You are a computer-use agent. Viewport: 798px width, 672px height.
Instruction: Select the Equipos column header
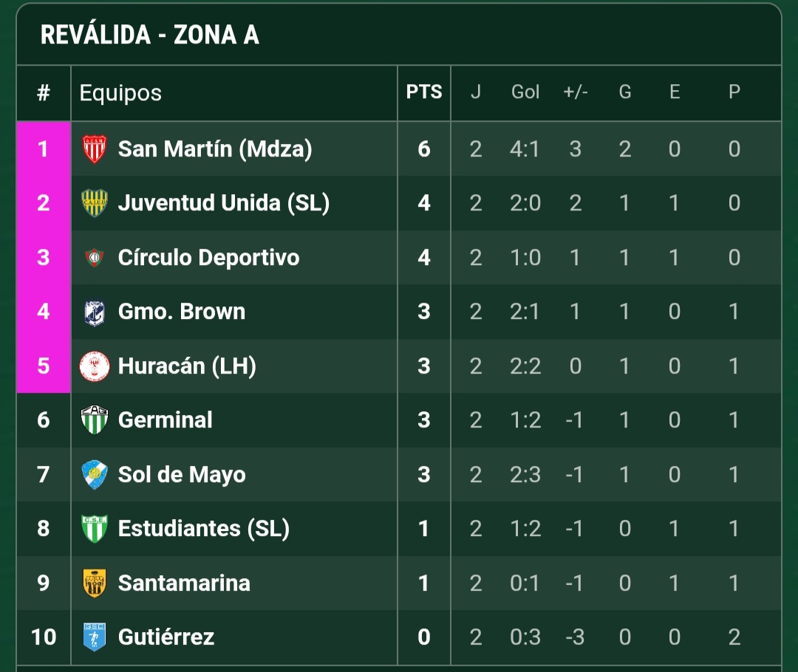[x=120, y=93]
